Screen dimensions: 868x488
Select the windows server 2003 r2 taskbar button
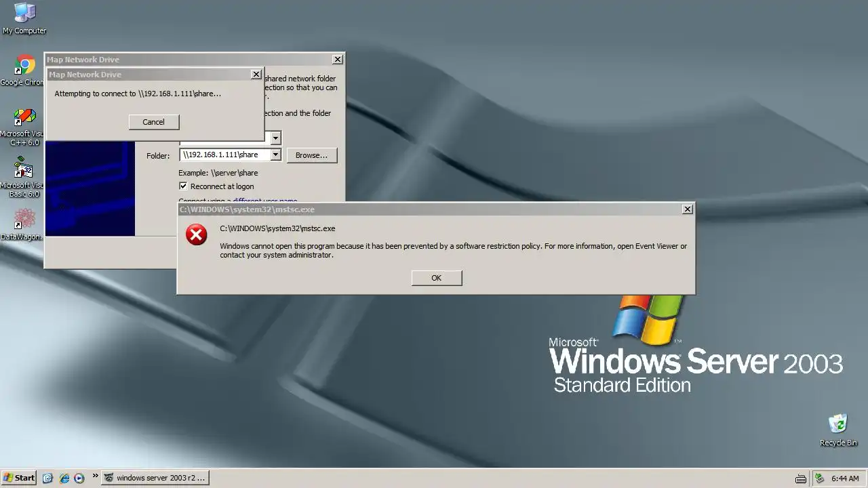155,478
